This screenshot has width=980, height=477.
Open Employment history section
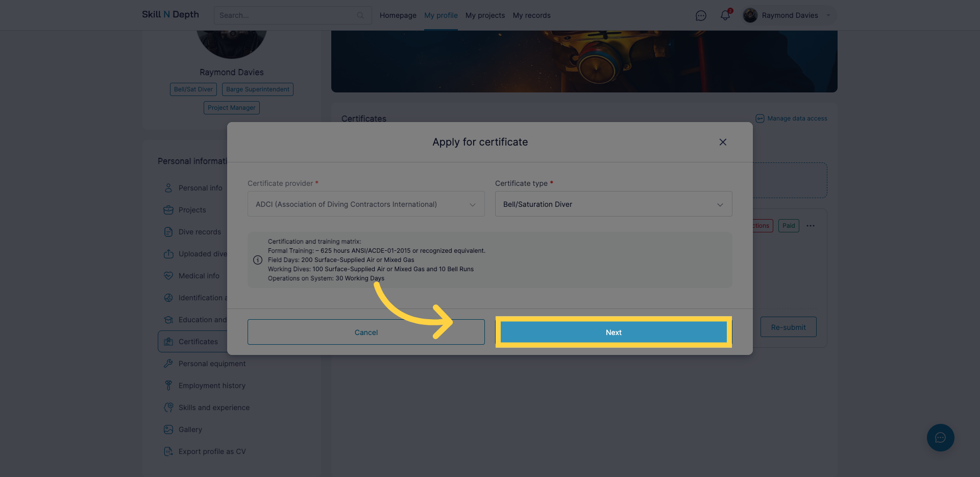(212, 386)
